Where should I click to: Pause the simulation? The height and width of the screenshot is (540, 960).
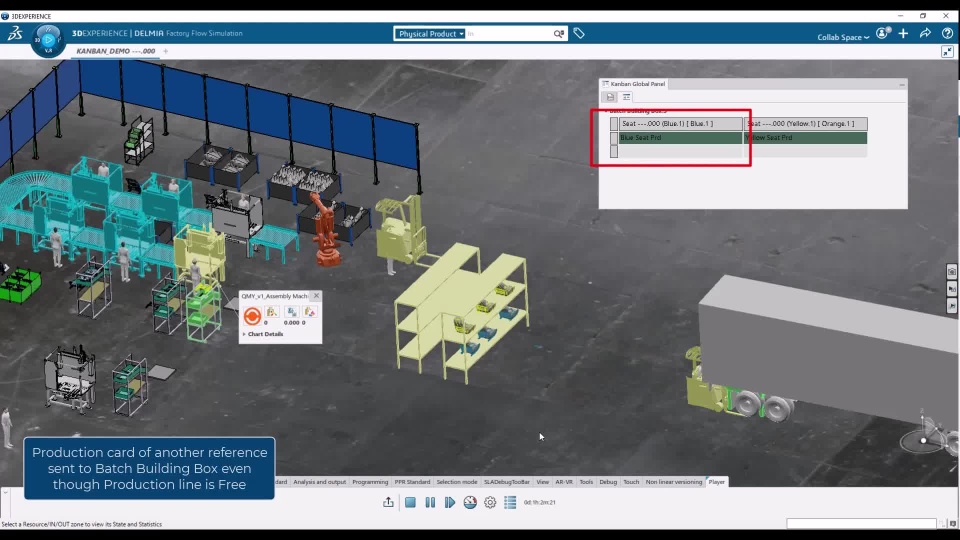click(430, 503)
